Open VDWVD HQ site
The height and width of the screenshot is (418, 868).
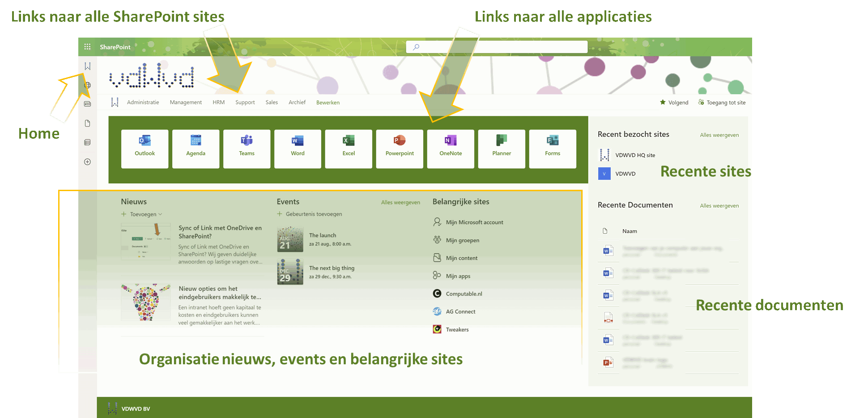[x=635, y=155]
